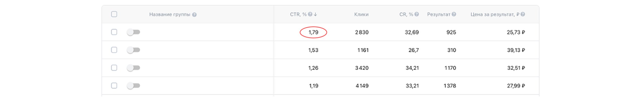Turn on switch for group with 4 149 clicks

pos(133,86)
